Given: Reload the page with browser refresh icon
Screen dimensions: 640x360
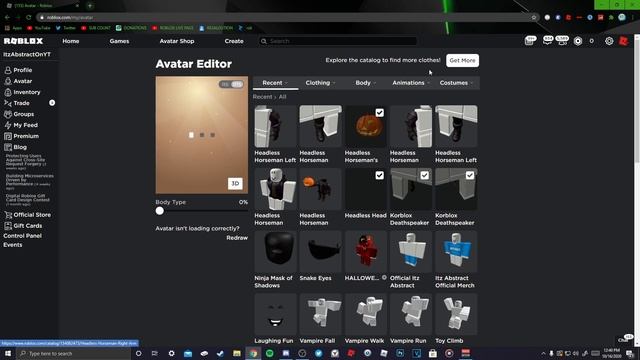Looking at the screenshot, I should (29, 18).
